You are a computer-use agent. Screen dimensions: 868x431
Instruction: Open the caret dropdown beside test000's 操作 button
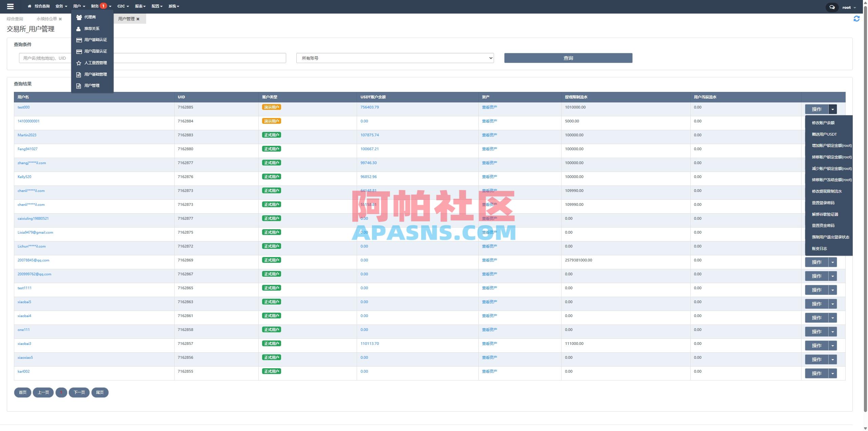(x=833, y=109)
